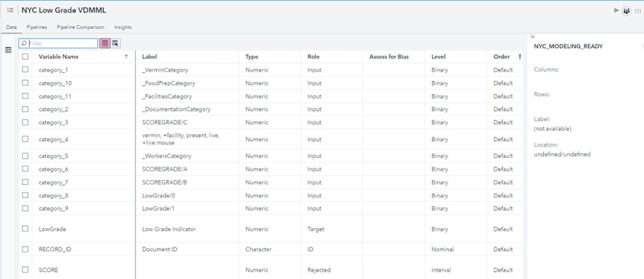Go to the Insights tab
The height and width of the screenshot is (279, 644).
(x=122, y=27)
